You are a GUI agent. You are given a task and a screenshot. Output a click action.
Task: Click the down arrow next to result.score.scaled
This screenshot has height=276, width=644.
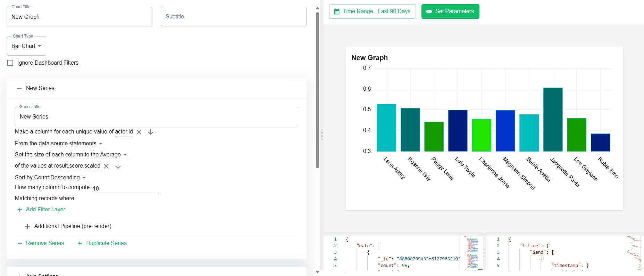coord(118,166)
